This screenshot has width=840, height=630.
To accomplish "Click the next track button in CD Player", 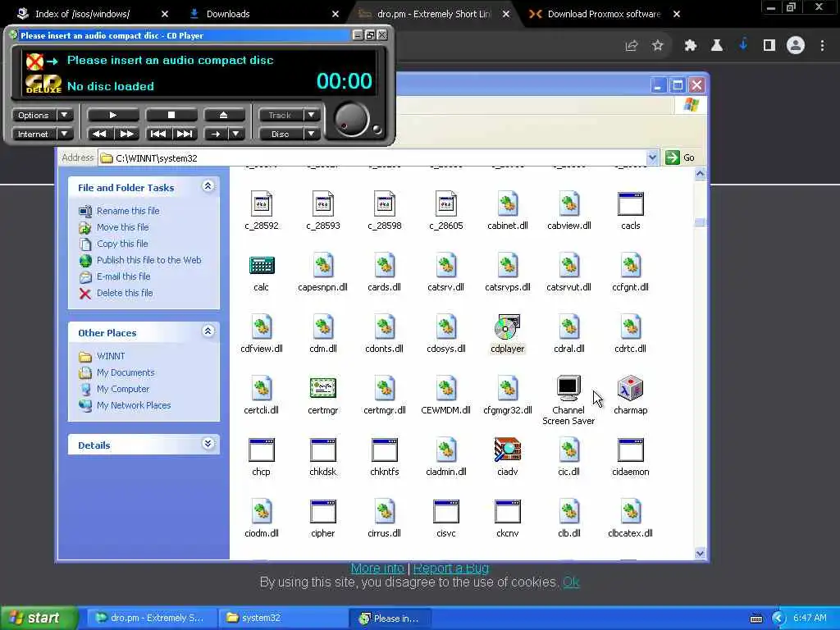I will [x=185, y=134].
